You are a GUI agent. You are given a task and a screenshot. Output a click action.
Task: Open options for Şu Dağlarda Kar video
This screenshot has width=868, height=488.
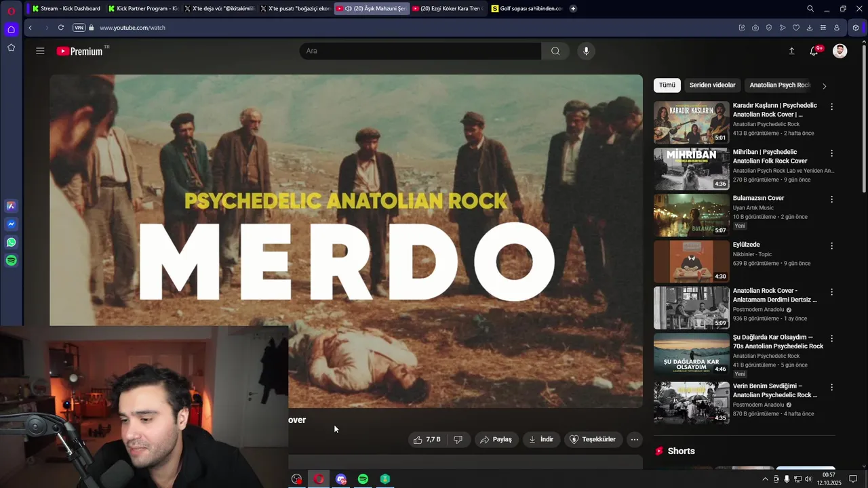click(831, 338)
